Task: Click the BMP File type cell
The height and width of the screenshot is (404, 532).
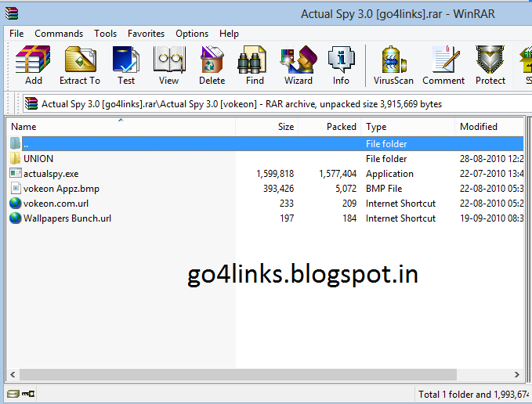Action: pos(384,189)
